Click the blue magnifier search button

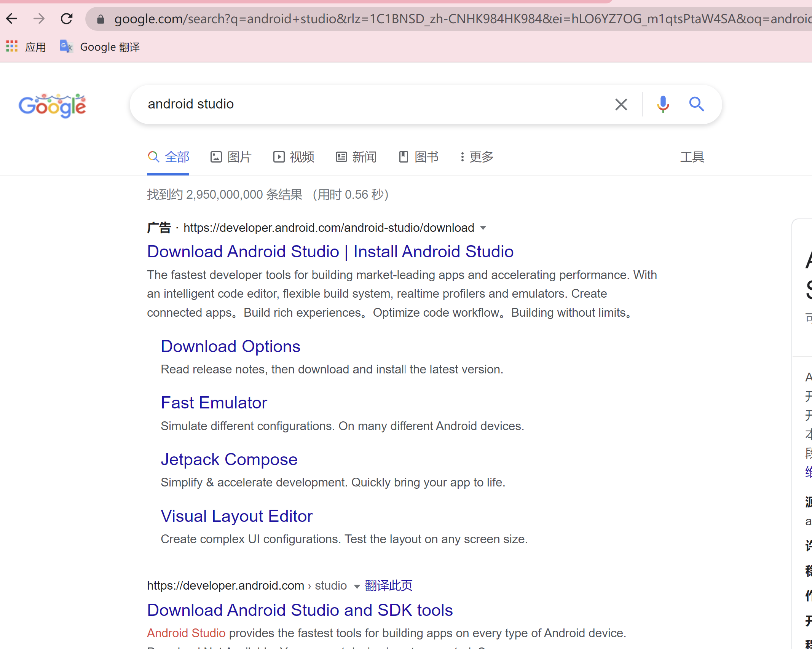696,104
